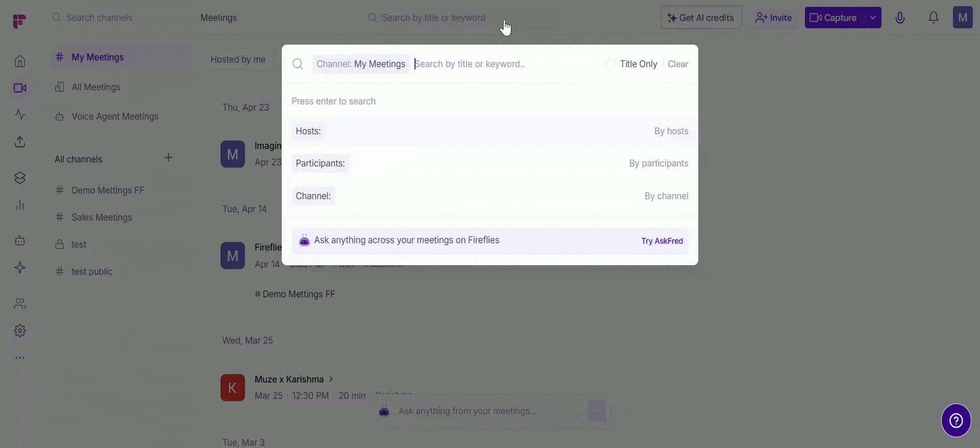Screen dimensions: 980x448
Task: Click the M avatar of Apr 23 meeting
Action: pos(233,154)
